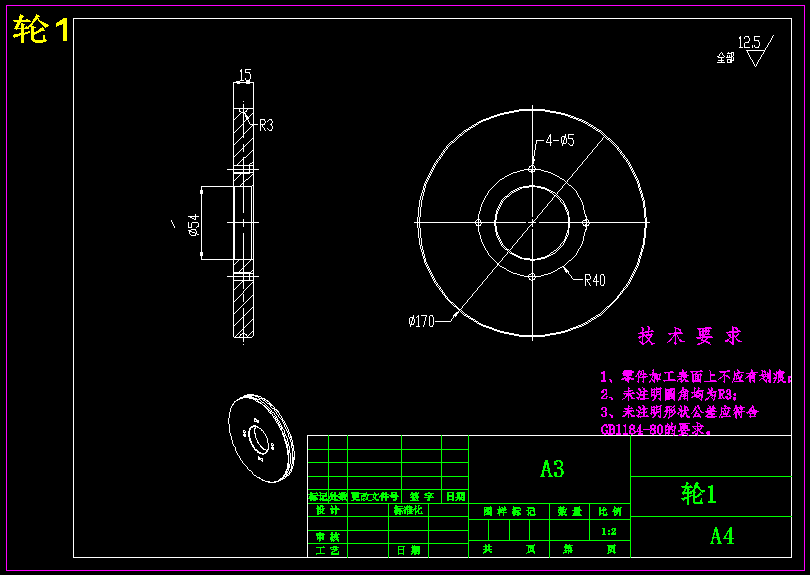Select the 1:2 scale value
Screen dimensions: 810x575
click(x=609, y=532)
